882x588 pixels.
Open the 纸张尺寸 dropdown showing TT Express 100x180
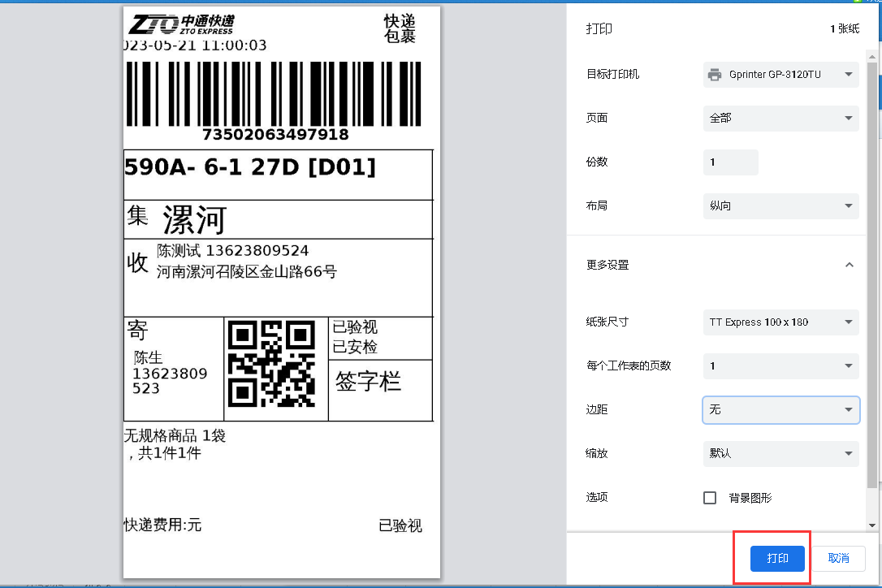[x=780, y=322]
